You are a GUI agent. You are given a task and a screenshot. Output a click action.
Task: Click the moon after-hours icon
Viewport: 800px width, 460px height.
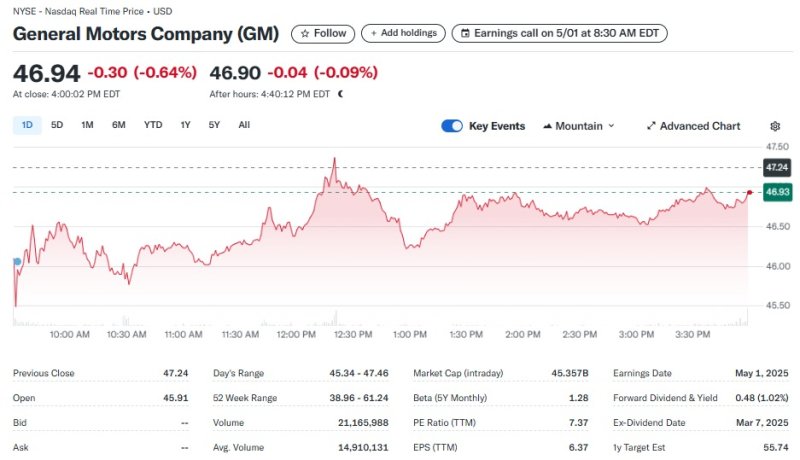point(340,94)
